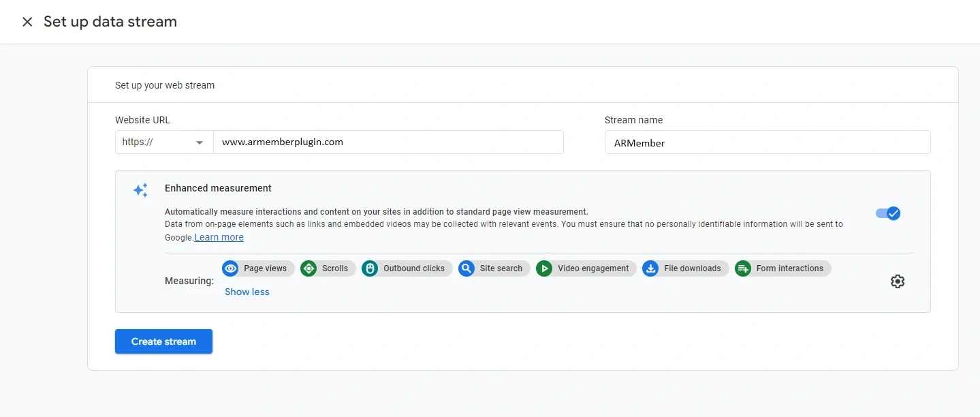Collapse measuring list with Show less

tap(247, 292)
